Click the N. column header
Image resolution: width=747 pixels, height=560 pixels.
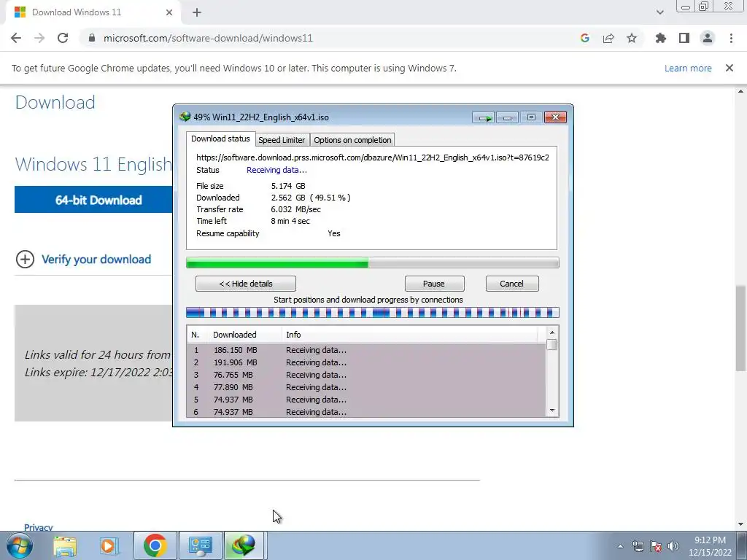click(x=198, y=335)
